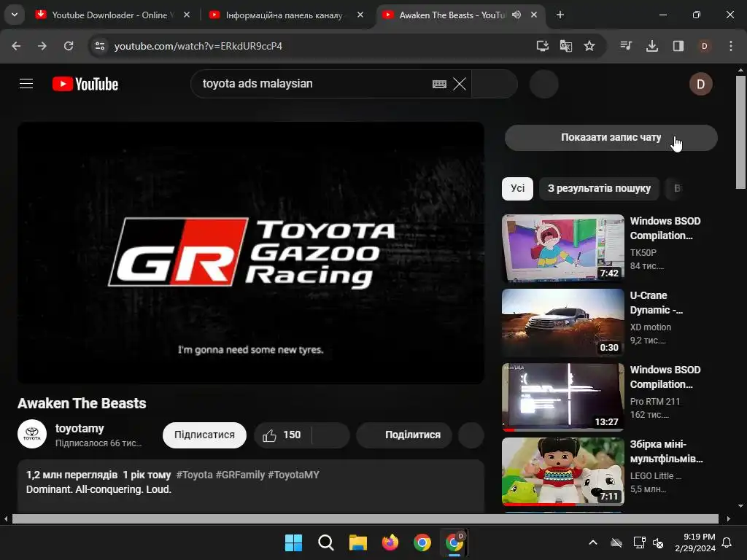The image size is (747, 560).
Task: Open the #Toyota hashtag link
Action: coord(194,475)
